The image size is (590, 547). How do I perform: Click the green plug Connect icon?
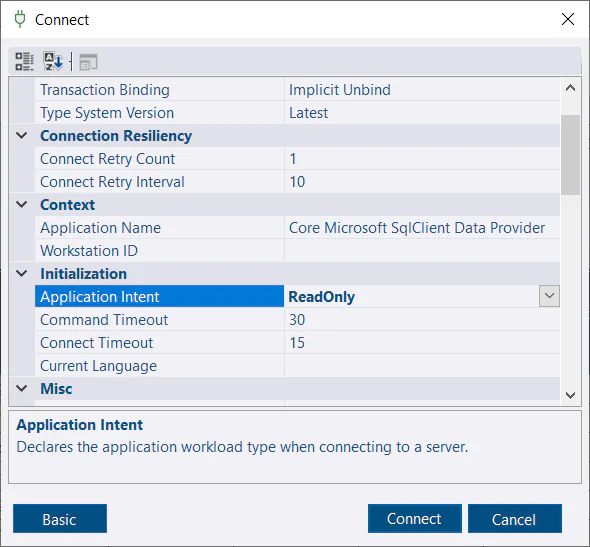click(x=20, y=19)
